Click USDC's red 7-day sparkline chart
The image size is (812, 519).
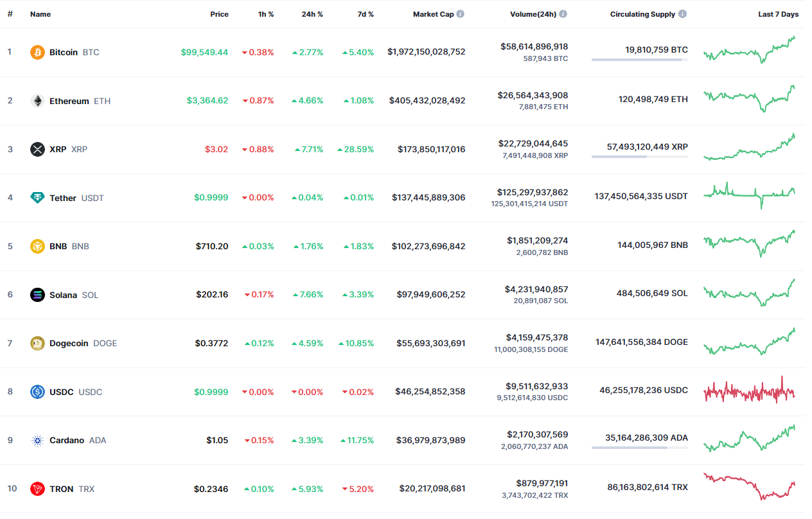tap(749, 390)
